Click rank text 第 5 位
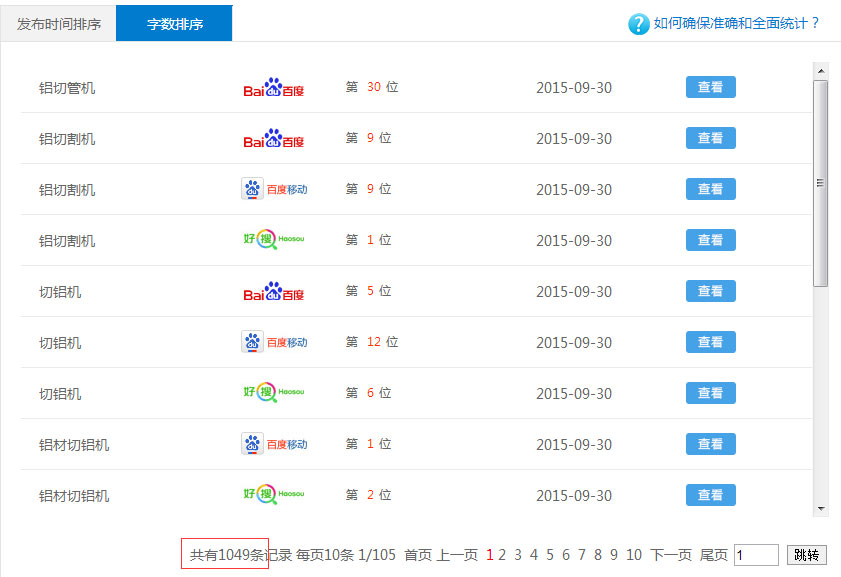The height and width of the screenshot is (577, 841). point(368,291)
